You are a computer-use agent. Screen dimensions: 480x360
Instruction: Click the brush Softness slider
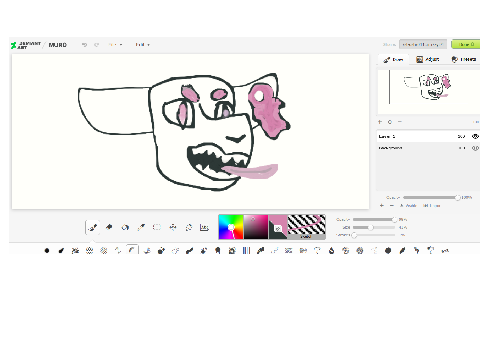pyautogui.click(x=374, y=235)
